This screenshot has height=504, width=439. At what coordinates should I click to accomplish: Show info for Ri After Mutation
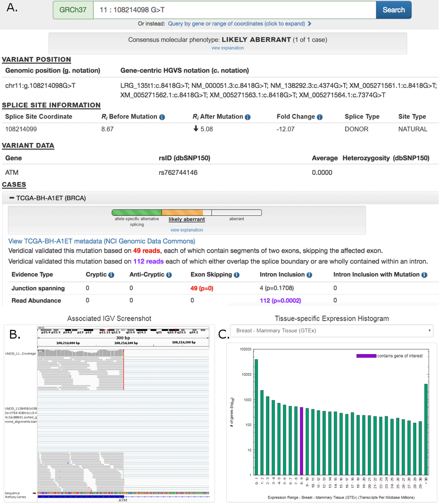click(248, 117)
